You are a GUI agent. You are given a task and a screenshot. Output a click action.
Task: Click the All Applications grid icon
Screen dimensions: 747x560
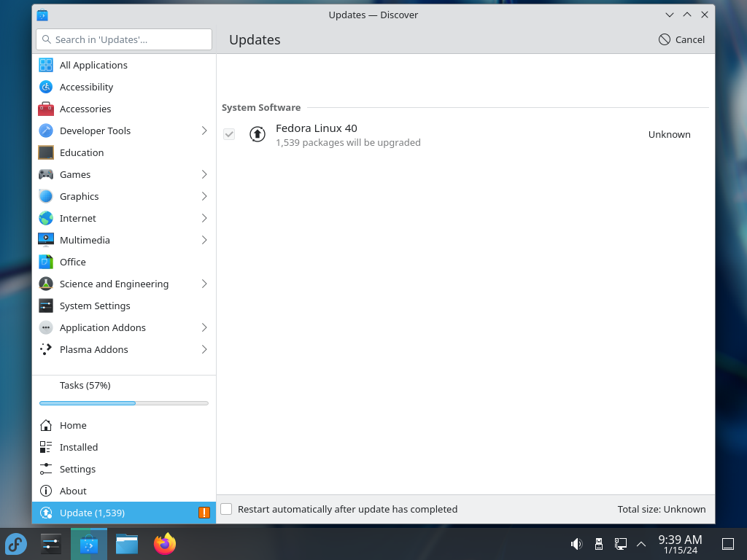point(46,65)
